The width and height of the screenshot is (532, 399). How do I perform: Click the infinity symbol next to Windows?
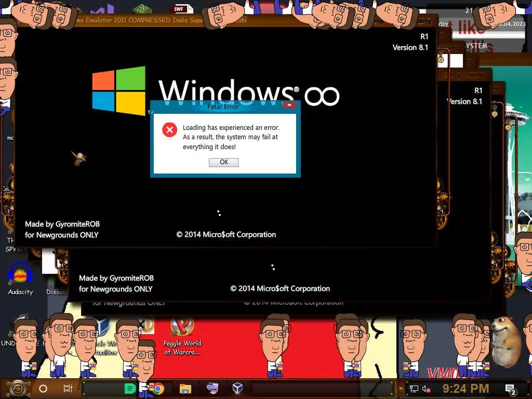pyautogui.click(x=322, y=96)
